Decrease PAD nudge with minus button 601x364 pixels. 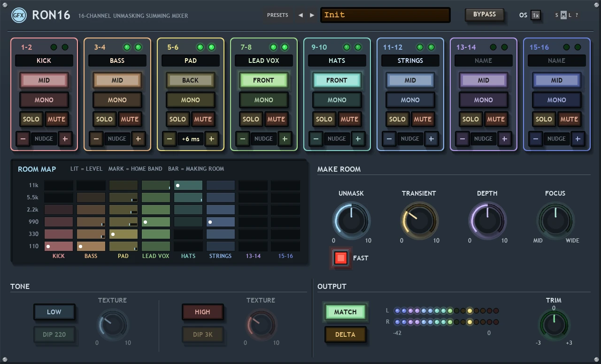pos(169,139)
